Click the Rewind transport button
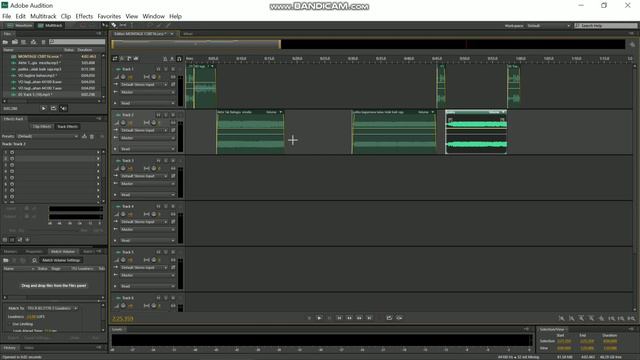The width and height of the screenshot is (640, 360). coord(349,318)
